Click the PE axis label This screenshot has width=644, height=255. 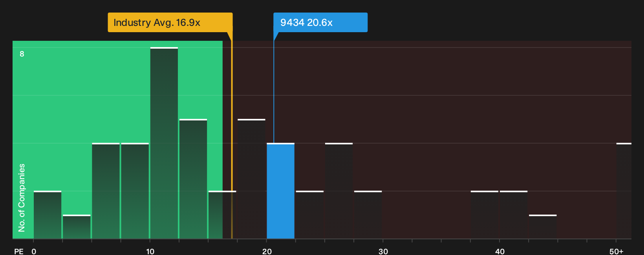tap(19, 251)
